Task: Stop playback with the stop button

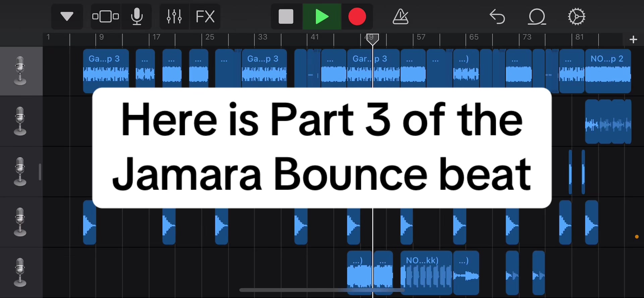Action: pyautogui.click(x=286, y=16)
